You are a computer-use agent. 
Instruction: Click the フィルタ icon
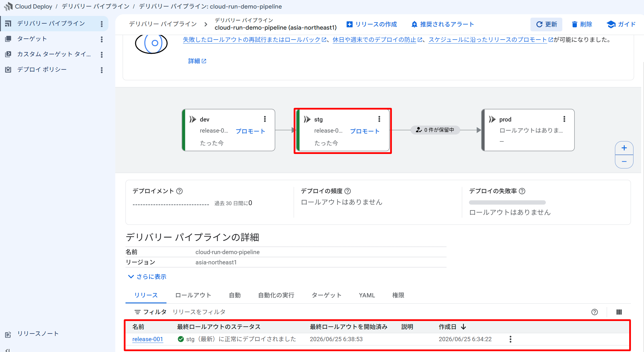point(137,312)
